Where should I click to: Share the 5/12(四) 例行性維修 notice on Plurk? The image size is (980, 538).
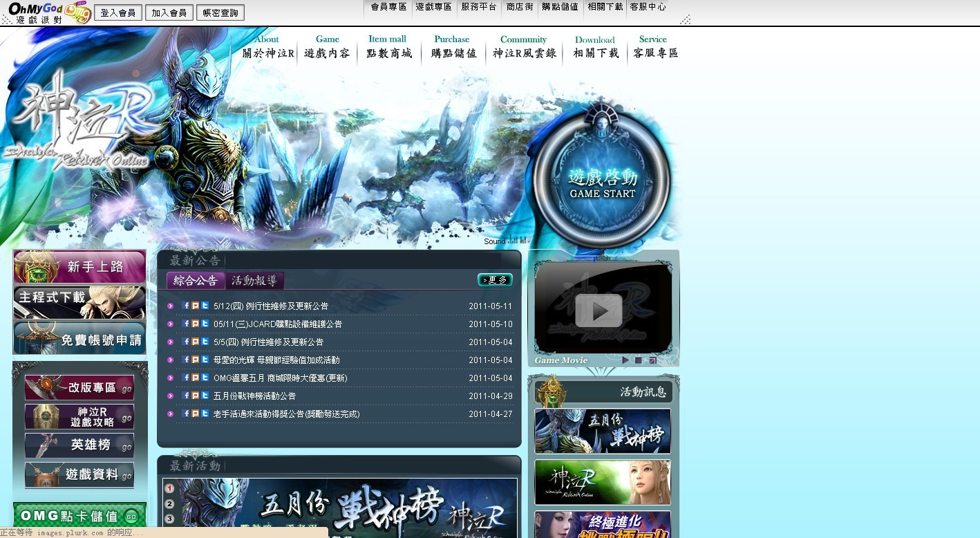196,306
